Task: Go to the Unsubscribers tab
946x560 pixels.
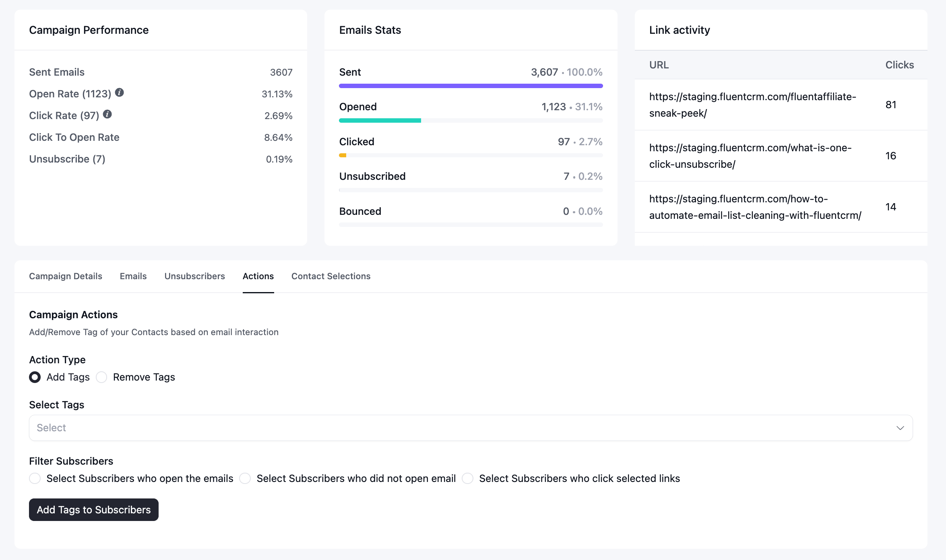Action: point(195,276)
